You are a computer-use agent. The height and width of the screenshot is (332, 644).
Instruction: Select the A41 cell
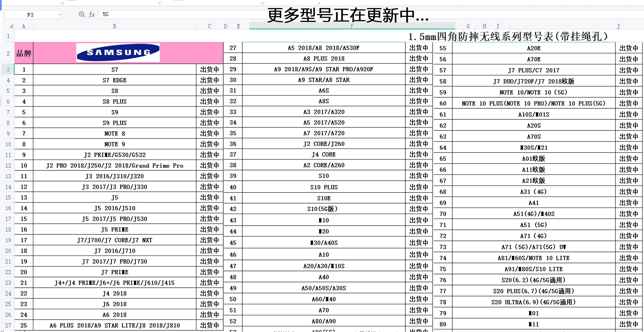[534, 203]
